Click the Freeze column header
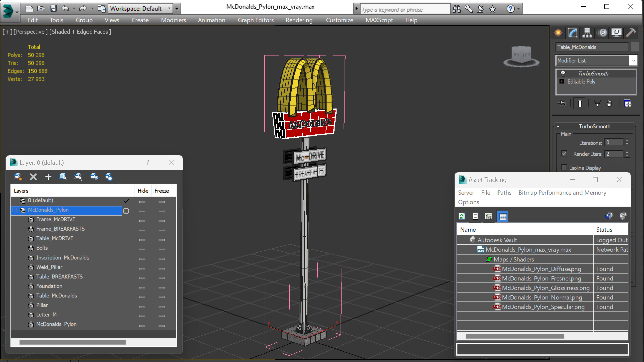The width and height of the screenshot is (644, 362). click(162, 191)
